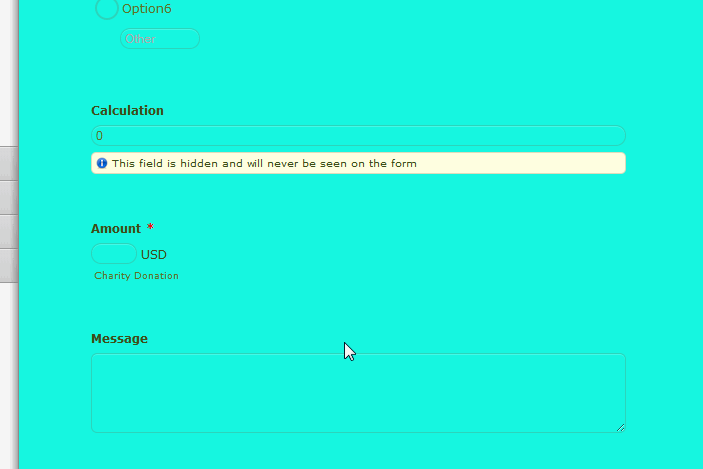Select the Calculation field label
The width and height of the screenshot is (703, 469).
click(x=127, y=111)
